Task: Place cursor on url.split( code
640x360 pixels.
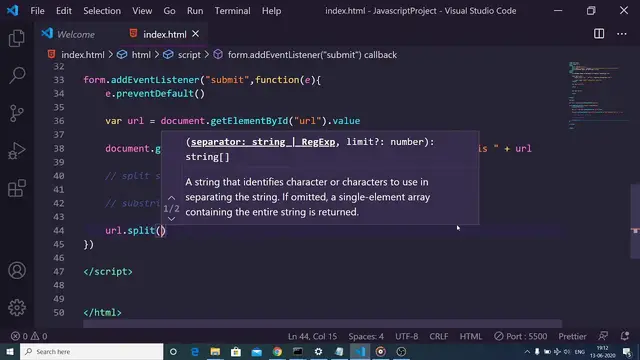Action: [x=135, y=231]
